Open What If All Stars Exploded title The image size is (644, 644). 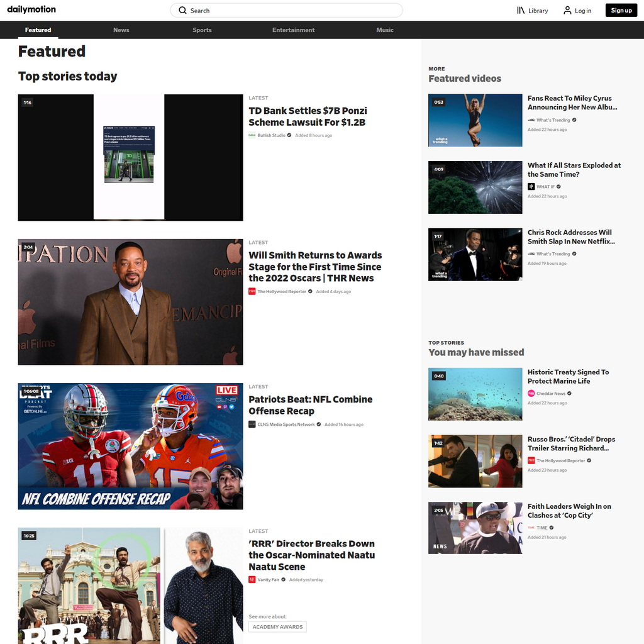574,170
